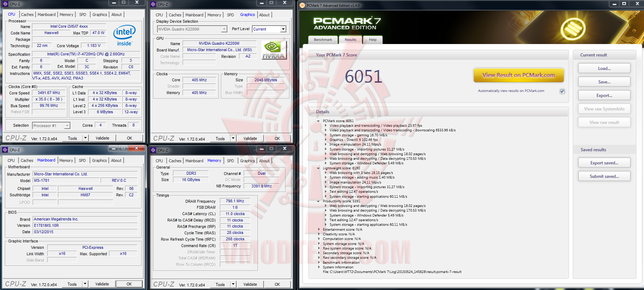Click OK in the CPU-Z mainboard window

click(x=129, y=284)
